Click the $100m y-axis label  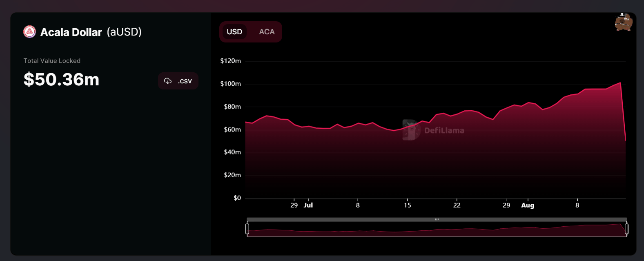pyautogui.click(x=230, y=84)
